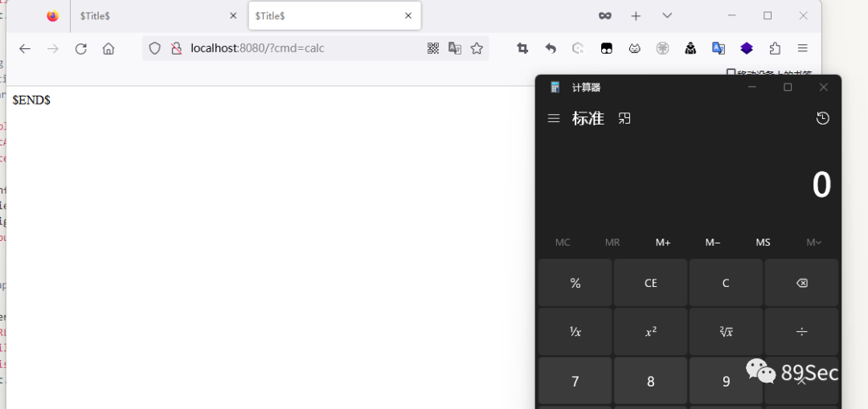Reload the localhost page
This screenshot has width=868, height=409.
pyautogui.click(x=81, y=49)
